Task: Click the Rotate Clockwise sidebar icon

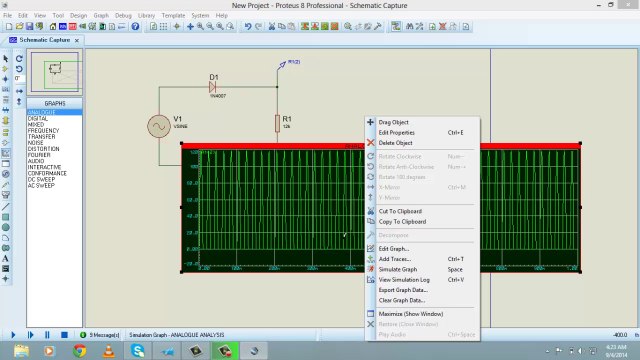Action: coord(19,59)
